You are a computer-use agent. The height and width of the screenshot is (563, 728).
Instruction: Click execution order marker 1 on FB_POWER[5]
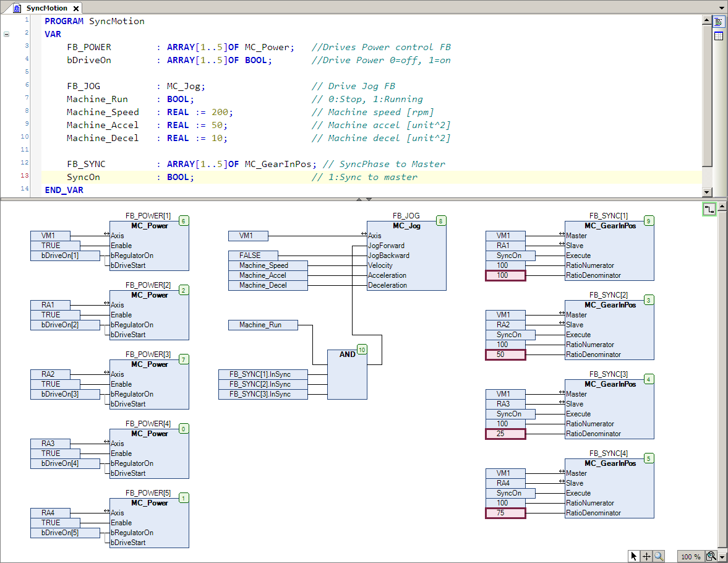pos(184,497)
